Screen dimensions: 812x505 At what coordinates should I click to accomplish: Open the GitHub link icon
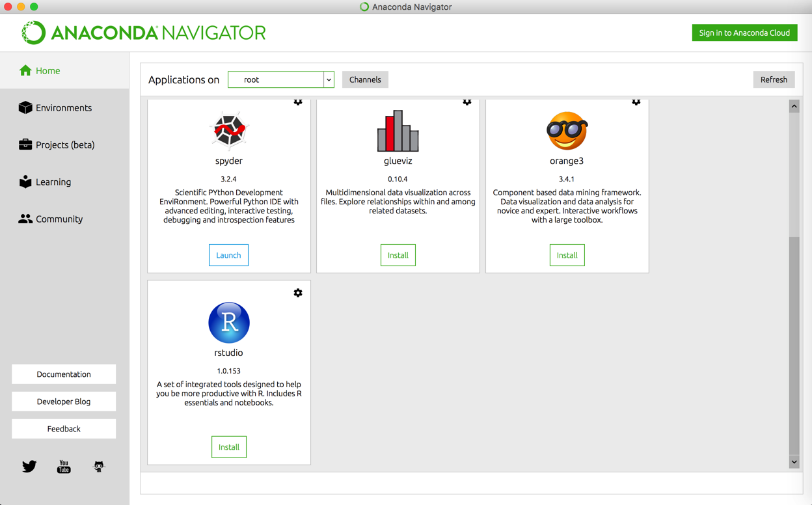point(99,467)
